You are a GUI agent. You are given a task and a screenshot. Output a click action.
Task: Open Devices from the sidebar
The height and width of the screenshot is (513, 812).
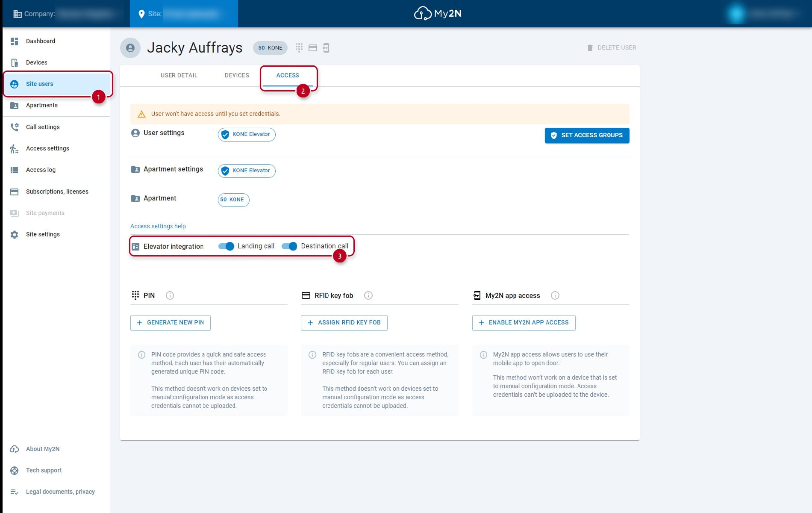pos(56,62)
